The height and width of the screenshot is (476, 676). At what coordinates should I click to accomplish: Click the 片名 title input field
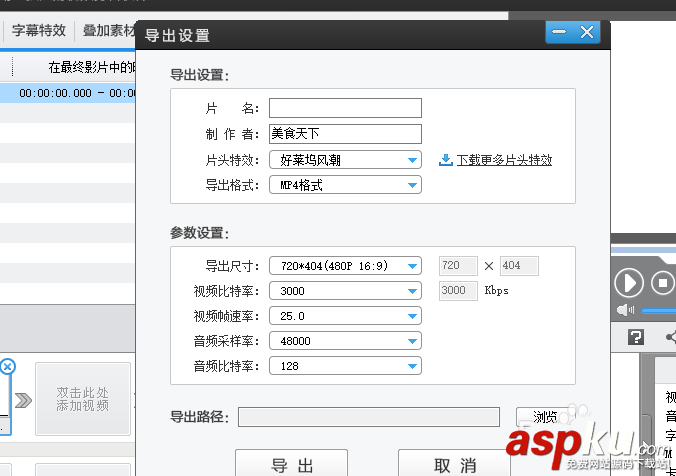345,108
